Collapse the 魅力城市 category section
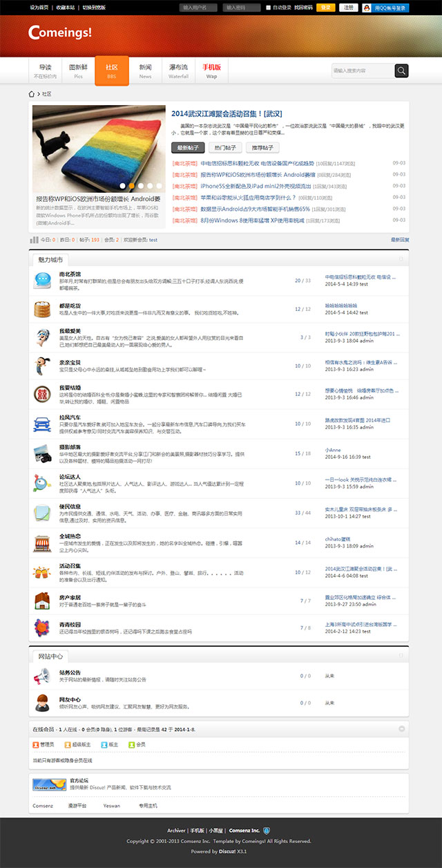 tap(401, 259)
